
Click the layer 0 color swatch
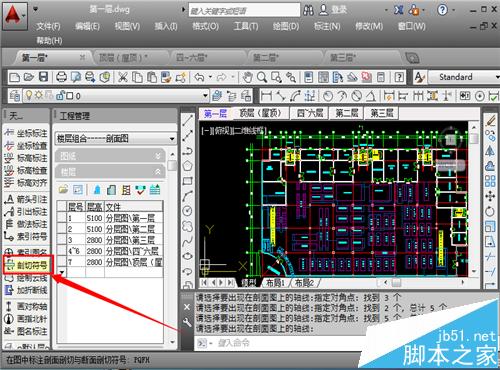(69, 96)
